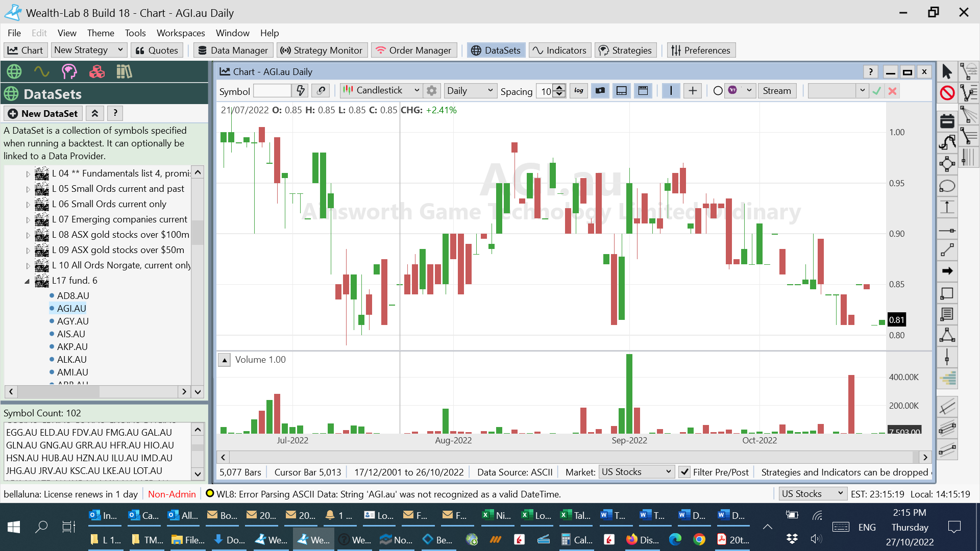Click the Symbol input field
The height and width of the screenshot is (551, 980).
(x=272, y=91)
